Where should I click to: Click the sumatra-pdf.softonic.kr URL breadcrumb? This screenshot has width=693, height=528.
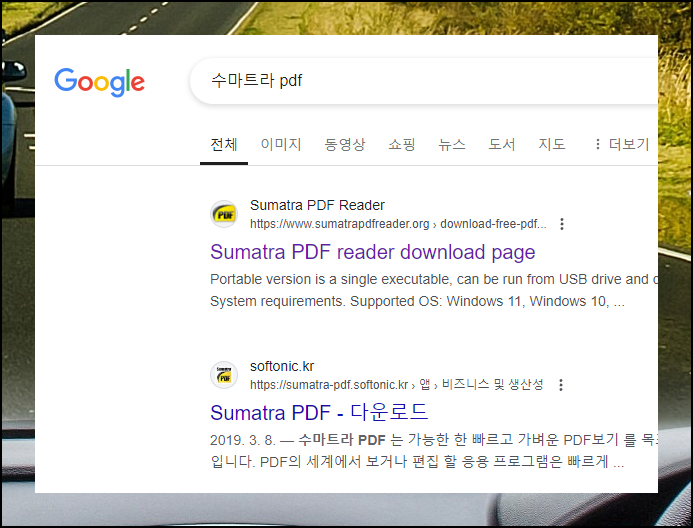(x=396, y=385)
